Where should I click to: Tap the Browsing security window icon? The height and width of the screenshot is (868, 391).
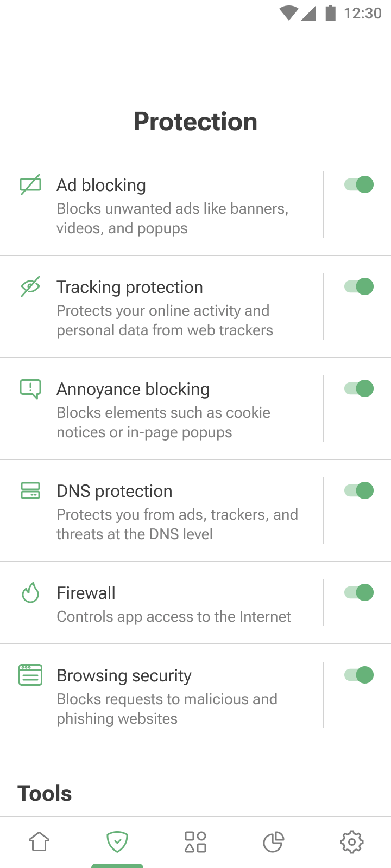pyautogui.click(x=30, y=675)
